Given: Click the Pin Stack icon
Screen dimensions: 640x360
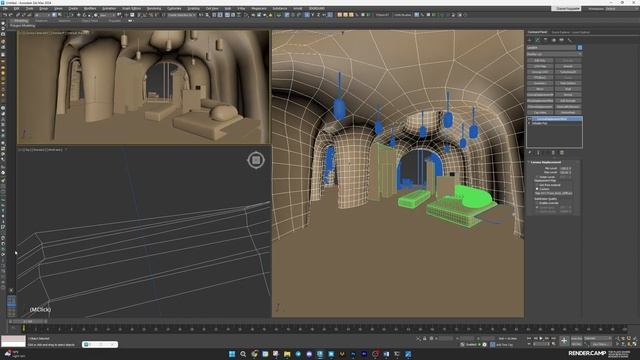Looking at the screenshot, I should (x=529, y=153).
